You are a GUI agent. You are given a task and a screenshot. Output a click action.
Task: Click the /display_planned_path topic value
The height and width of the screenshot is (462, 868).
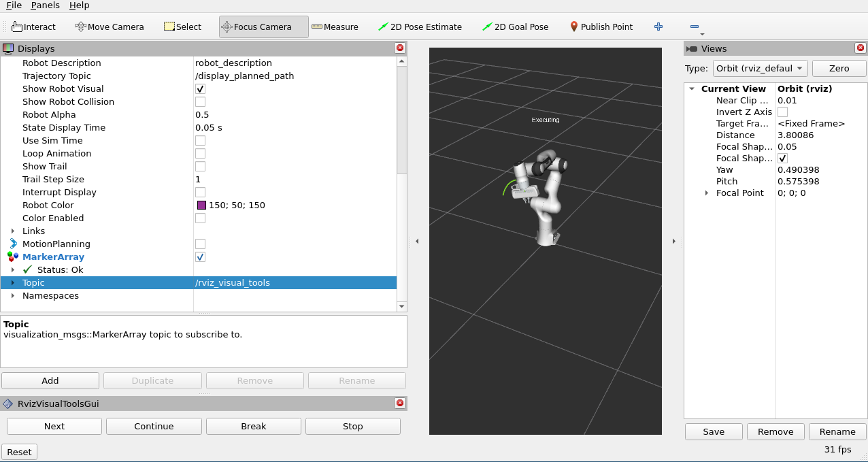pyautogui.click(x=245, y=76)
